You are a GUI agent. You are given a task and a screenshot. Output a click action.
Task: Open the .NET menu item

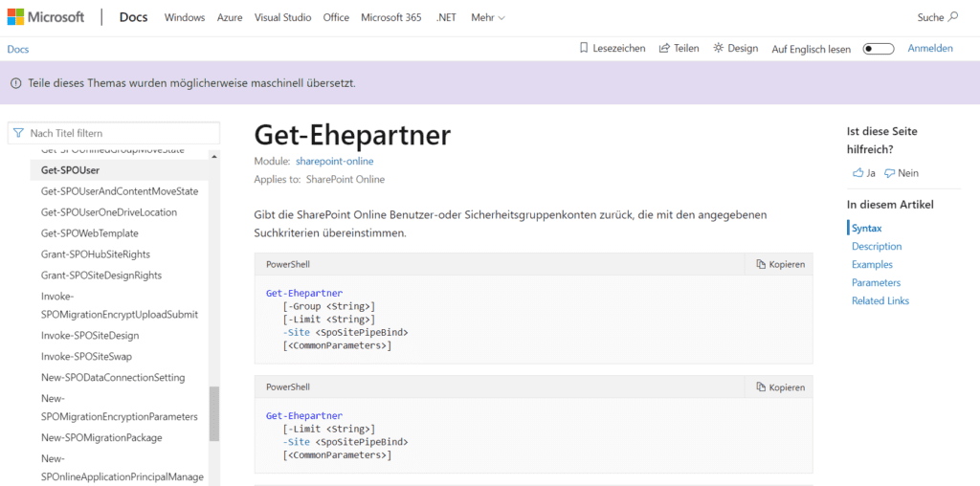click(x=446, y=17)
